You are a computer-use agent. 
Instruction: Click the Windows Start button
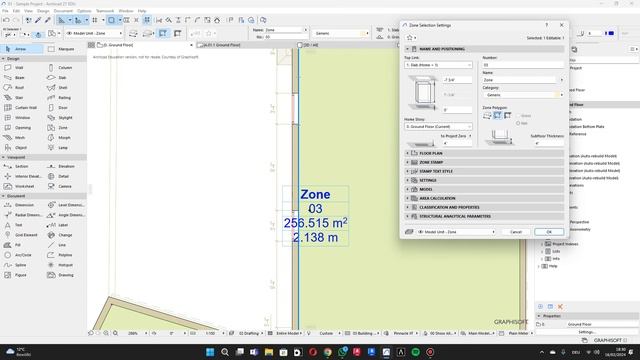[x=210, y=352]
